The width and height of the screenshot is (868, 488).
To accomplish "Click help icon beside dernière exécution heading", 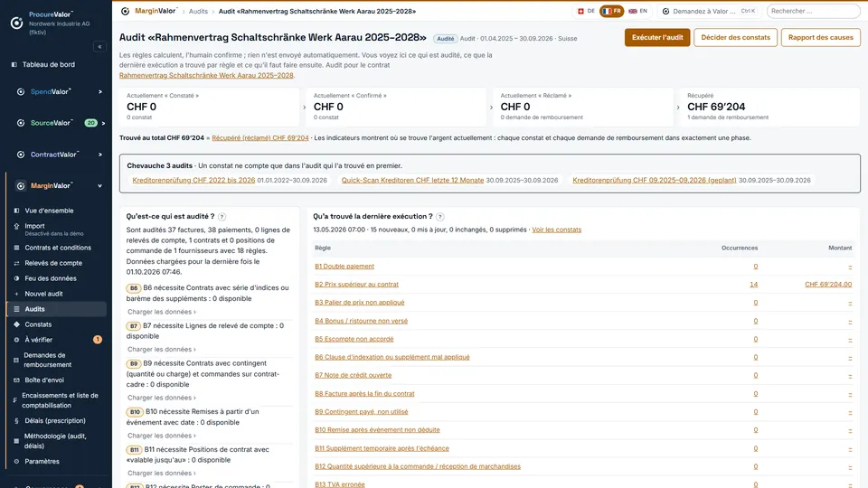I will (x=440, y=217).
